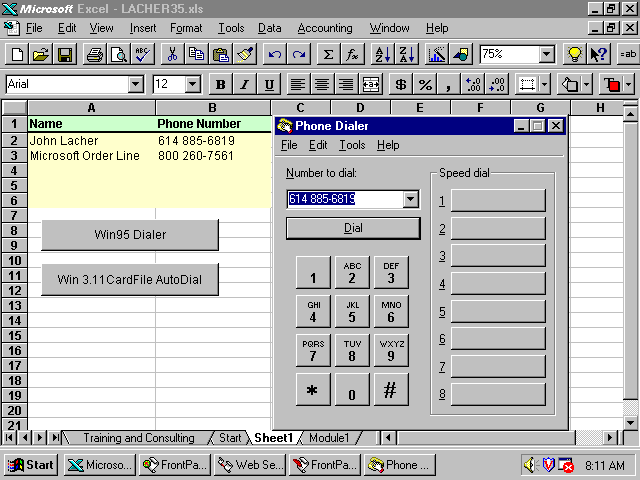Open the Excel Data menu
640x480 pixels.
(x=269, y=28)
